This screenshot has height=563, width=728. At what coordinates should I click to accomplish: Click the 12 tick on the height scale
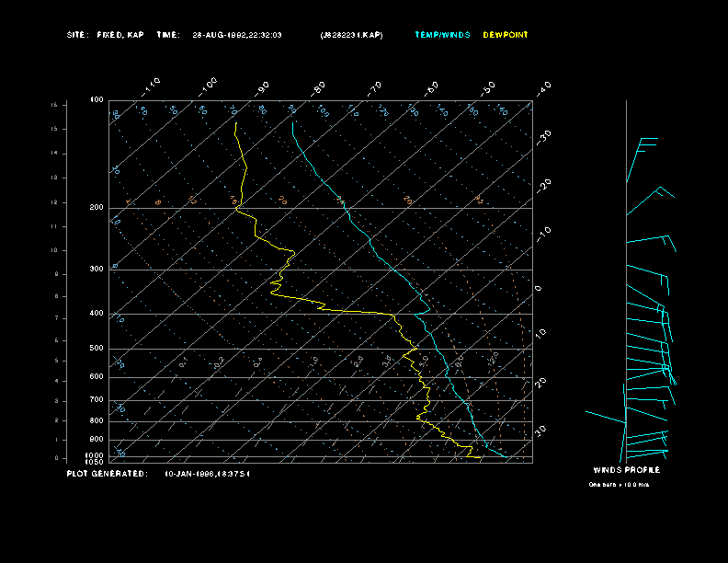pos(54,202)
